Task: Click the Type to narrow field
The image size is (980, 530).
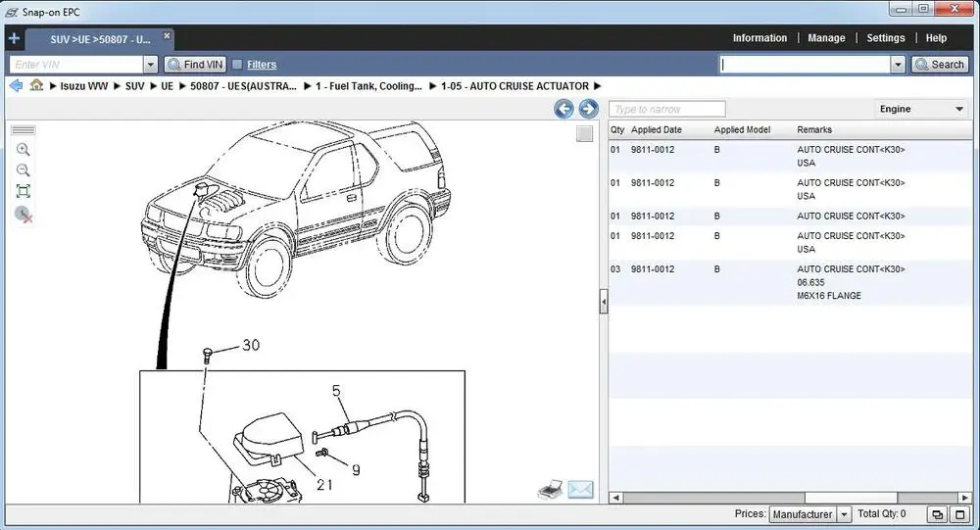Action: [666, 110]
